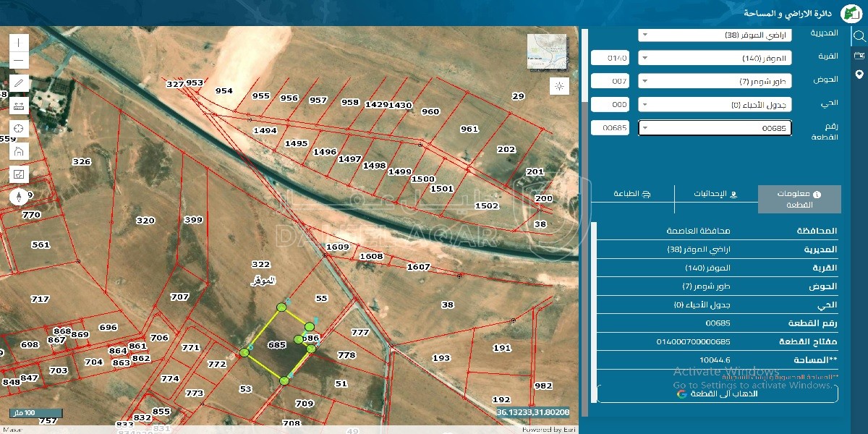Zoom in on the map
Screen dimensions: 868x434
tap(19, 43)
